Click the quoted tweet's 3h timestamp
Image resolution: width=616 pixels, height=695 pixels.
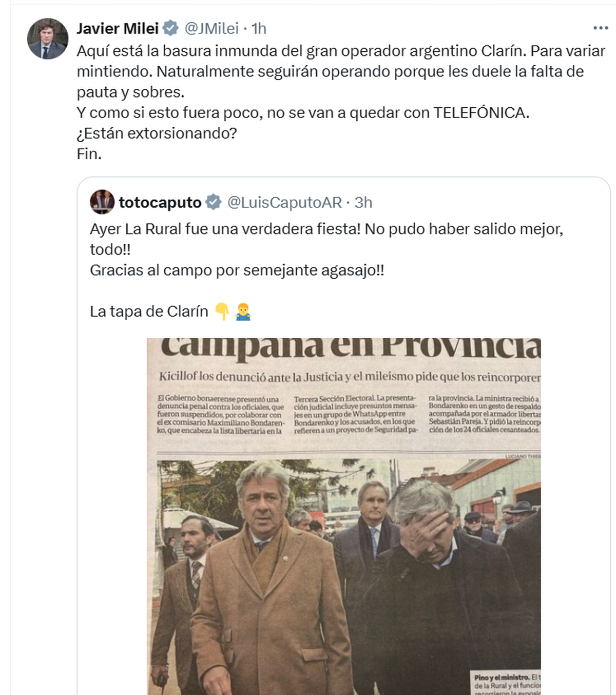click(363, 202)
